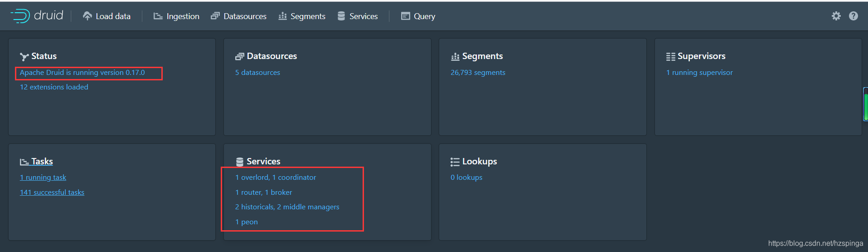Click the '1 running task' link
The width and height of the screenshot is (868, 252).
pos(43,178)
